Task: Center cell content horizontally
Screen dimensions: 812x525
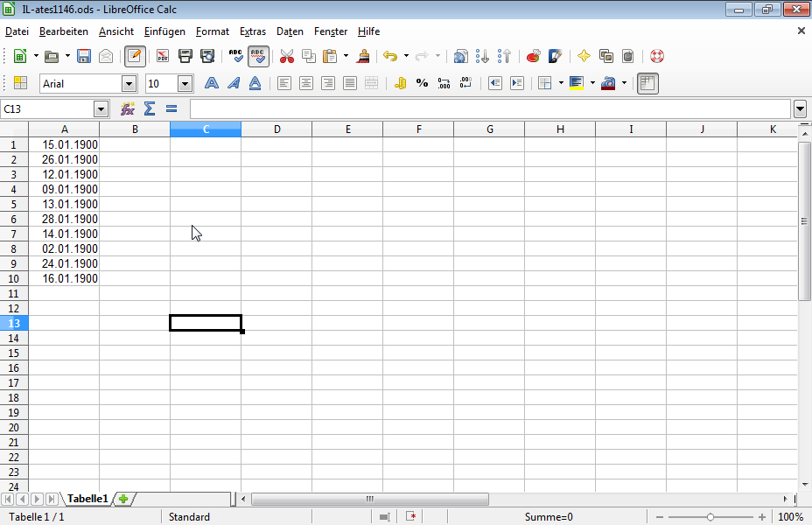Action: click(x=306, y=83)
